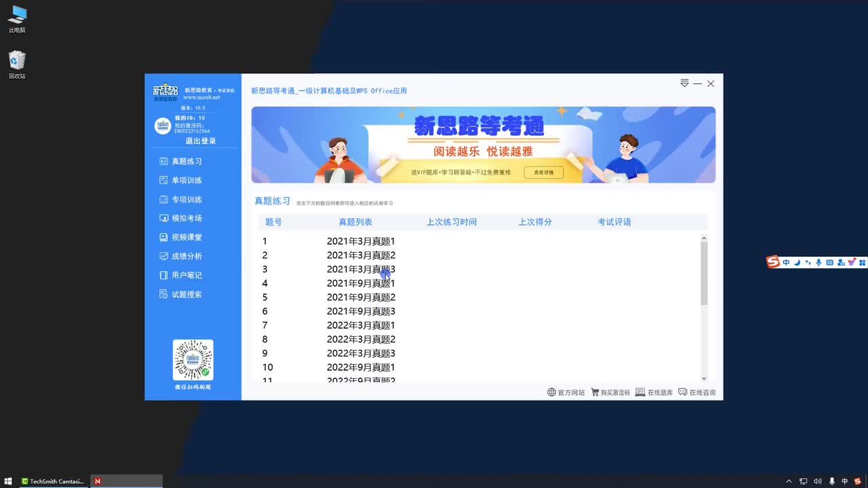868x488 pixels.
Task: Click the 新思路 logo in the sidebar
Action: click(165, 93)
